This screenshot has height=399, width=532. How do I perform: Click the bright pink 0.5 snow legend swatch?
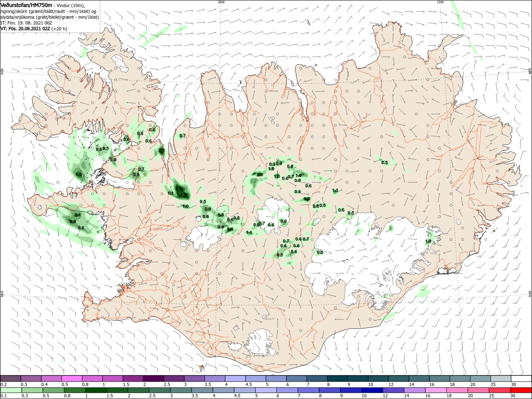tap(71, 379)
